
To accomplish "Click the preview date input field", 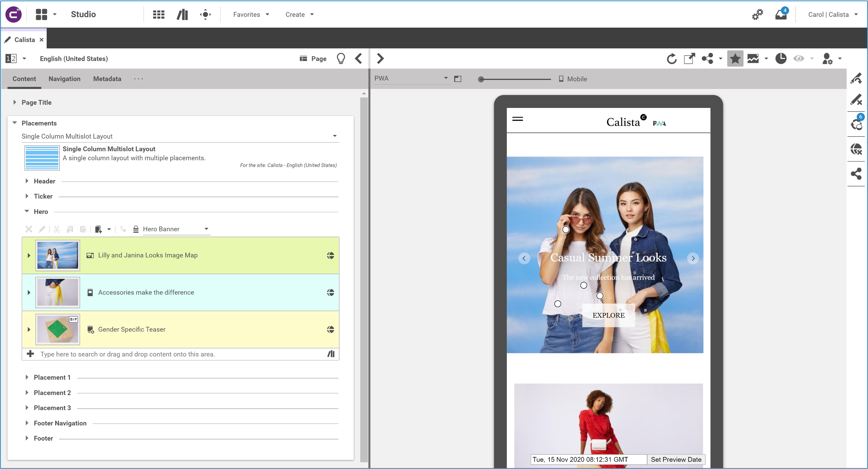I will 589,460.
